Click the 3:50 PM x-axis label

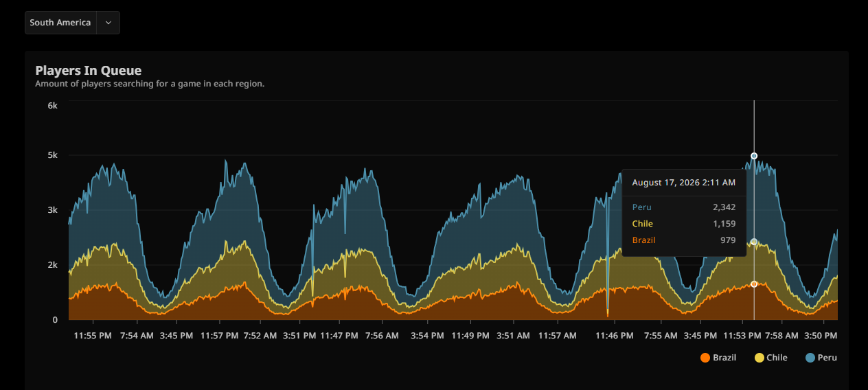821,336
